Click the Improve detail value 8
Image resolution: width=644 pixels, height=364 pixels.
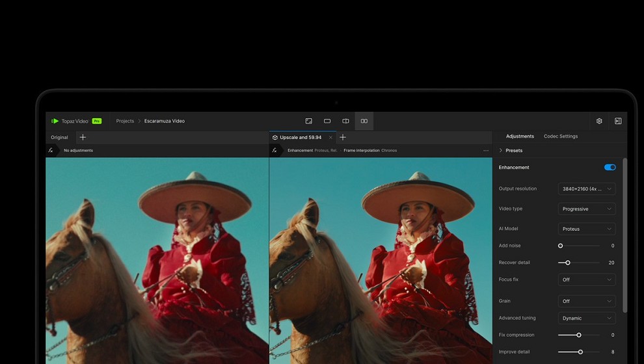point(612,352)
